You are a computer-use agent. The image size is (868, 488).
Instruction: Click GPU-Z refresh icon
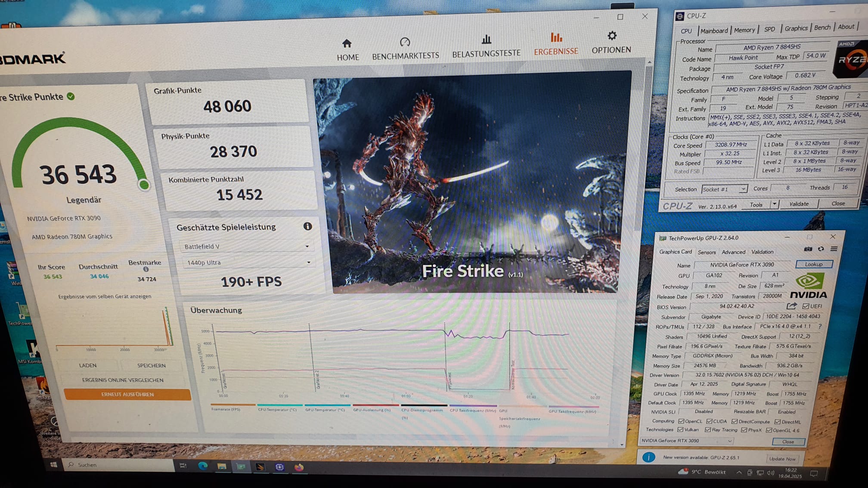[821, 249]
